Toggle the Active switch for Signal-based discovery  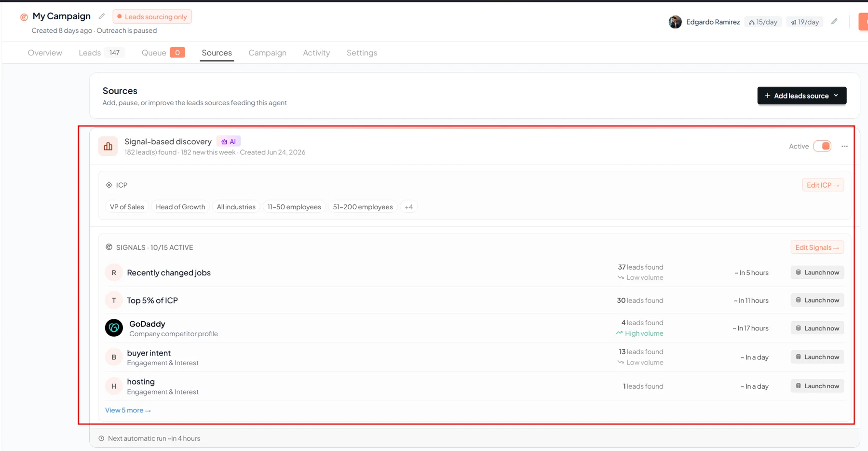[x=822, y=146]
